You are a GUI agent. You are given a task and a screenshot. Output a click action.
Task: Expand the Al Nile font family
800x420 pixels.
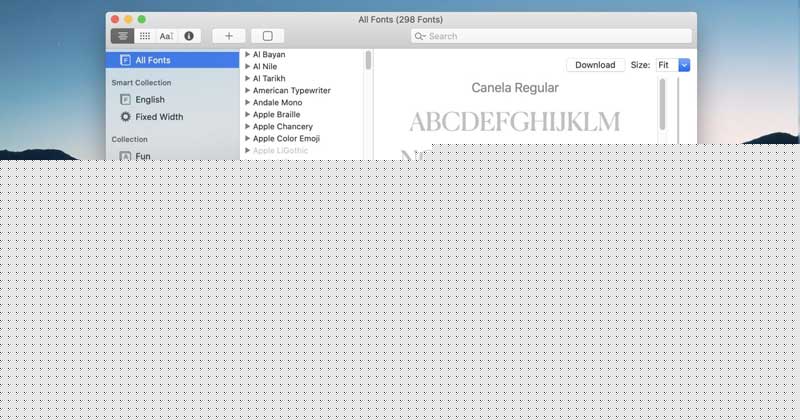tap(247, 66)
